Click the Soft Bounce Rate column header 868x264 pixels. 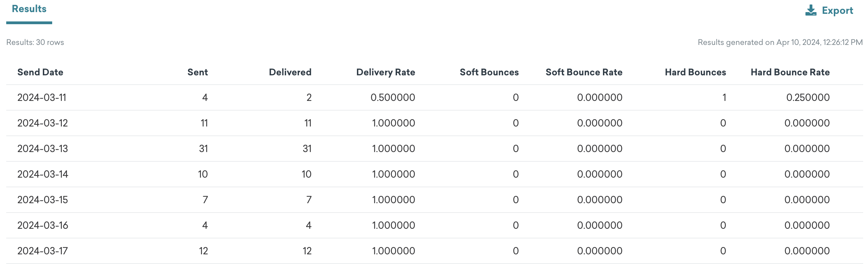584,72
